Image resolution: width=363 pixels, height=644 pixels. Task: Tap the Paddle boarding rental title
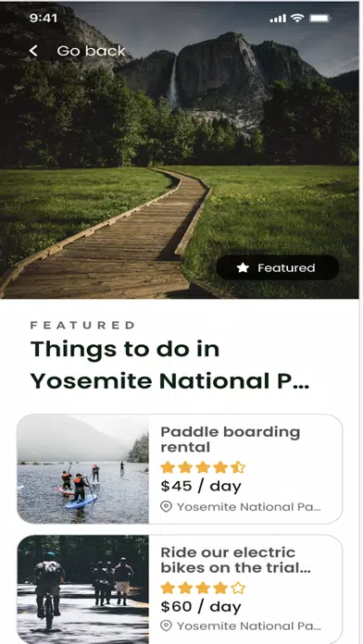[x=231, y=440]
